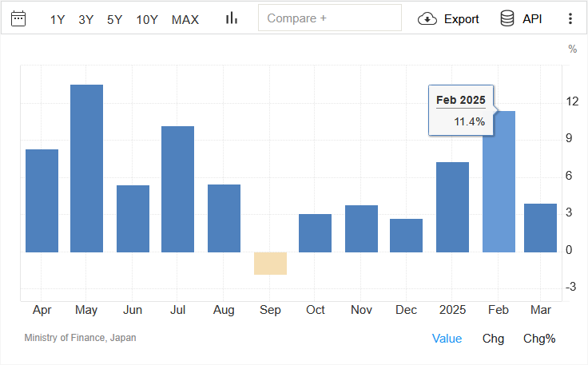Screen dimensions: 588x365
Task: Switch to Chg display mode
Action: (x=493, y=338)
